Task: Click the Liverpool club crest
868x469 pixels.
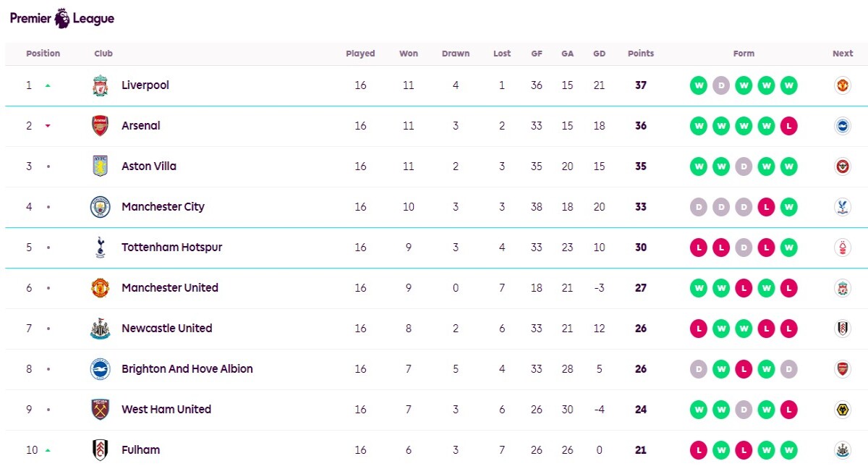Action: (x=101, y=85)
